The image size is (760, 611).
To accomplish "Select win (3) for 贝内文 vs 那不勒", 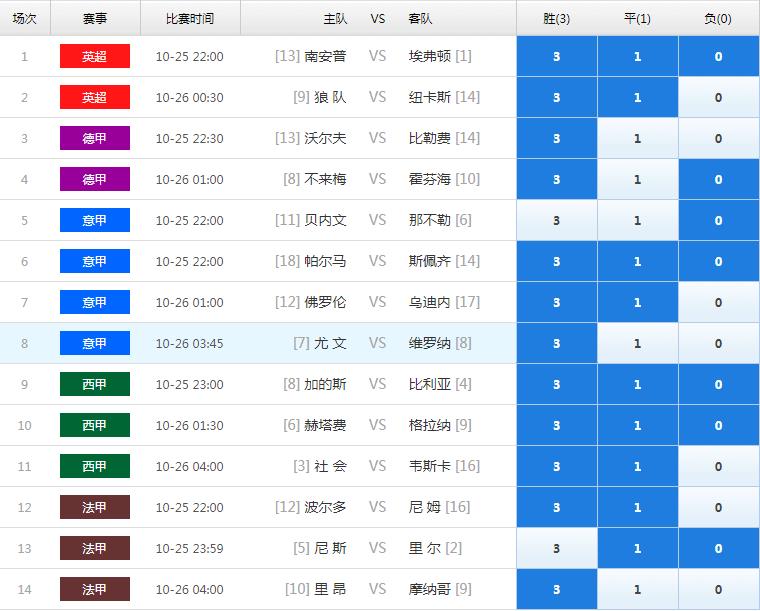I will (x=556, y=220).
